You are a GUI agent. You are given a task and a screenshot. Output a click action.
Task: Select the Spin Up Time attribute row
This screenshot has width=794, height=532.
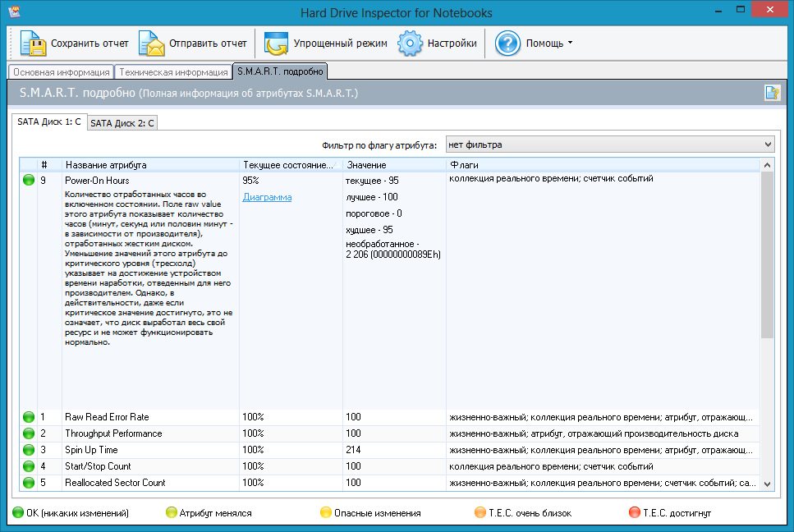pyautogui.click(x=91, y=450)
